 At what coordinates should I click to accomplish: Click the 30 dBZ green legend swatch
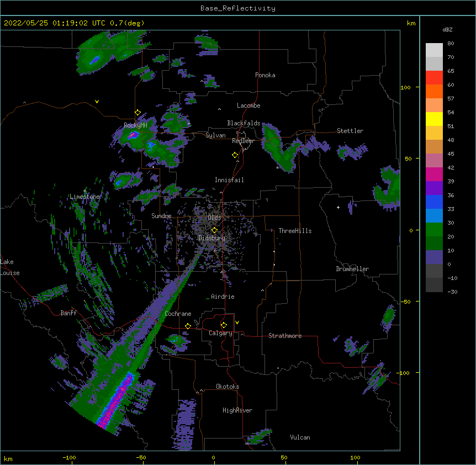click(x=434, y=230)
